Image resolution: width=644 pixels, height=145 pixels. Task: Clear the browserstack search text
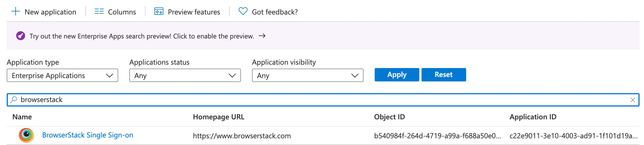click(633, 100)
